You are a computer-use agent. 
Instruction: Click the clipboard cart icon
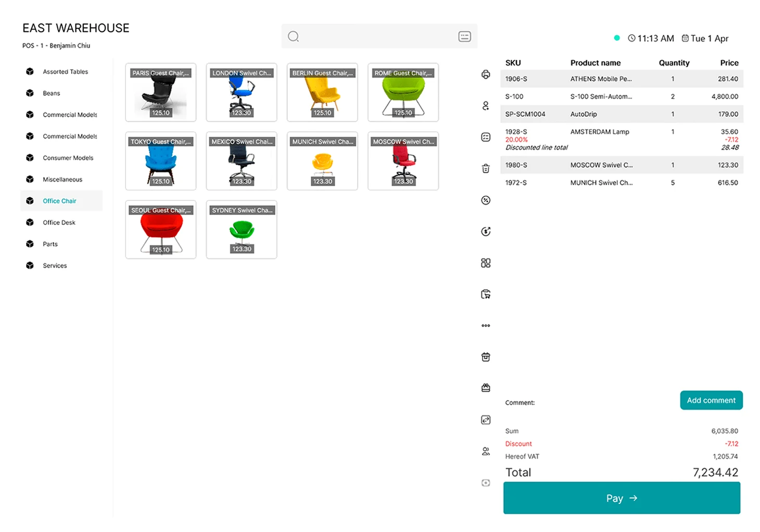click(486, 294)
